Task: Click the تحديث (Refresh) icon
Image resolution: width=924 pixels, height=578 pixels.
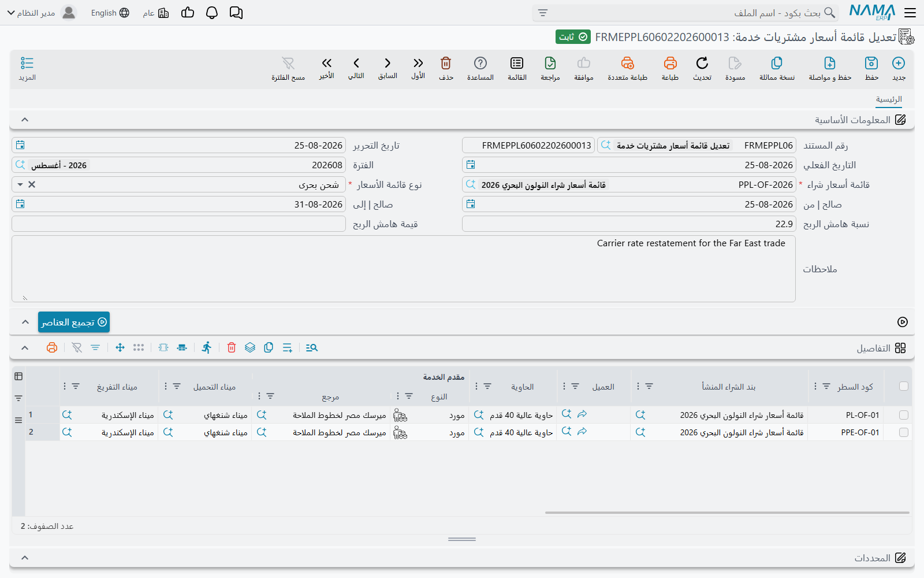Action: coord(702,63)
